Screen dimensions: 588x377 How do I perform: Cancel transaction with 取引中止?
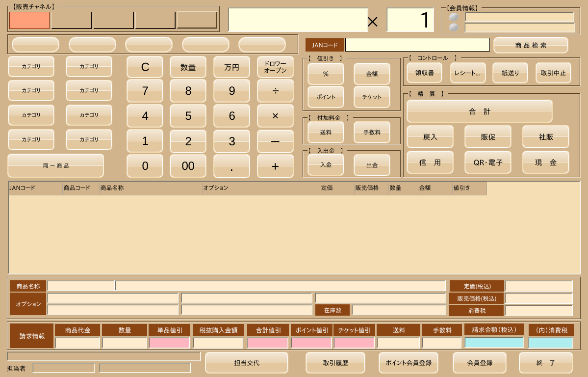pos(553,73)
